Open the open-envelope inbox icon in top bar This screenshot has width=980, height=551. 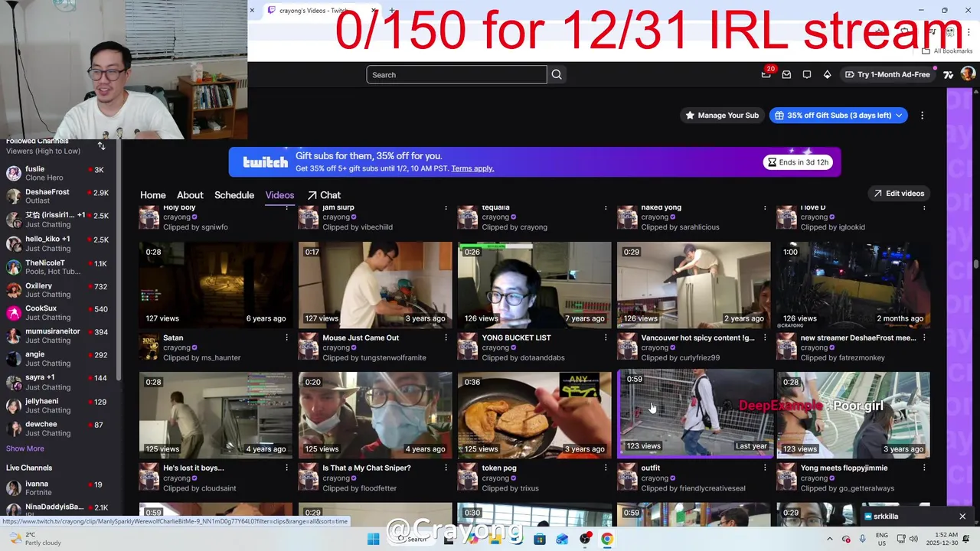tap(786, 74)
